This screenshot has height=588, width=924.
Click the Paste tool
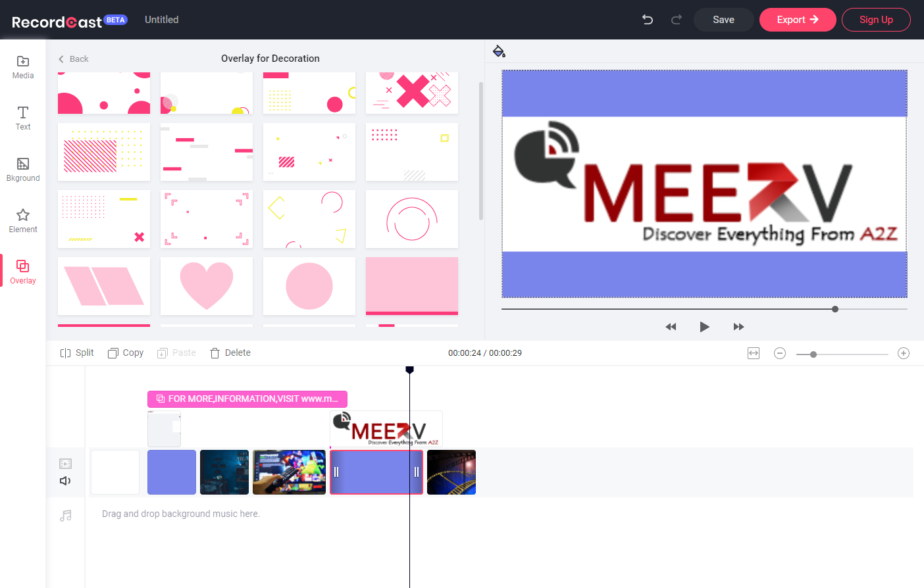pos(176,353)
